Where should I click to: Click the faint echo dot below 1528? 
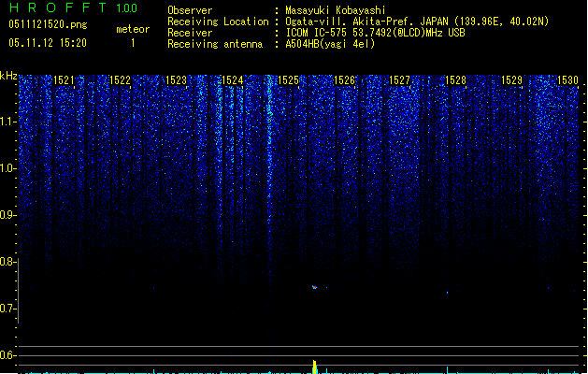[448, 293]
